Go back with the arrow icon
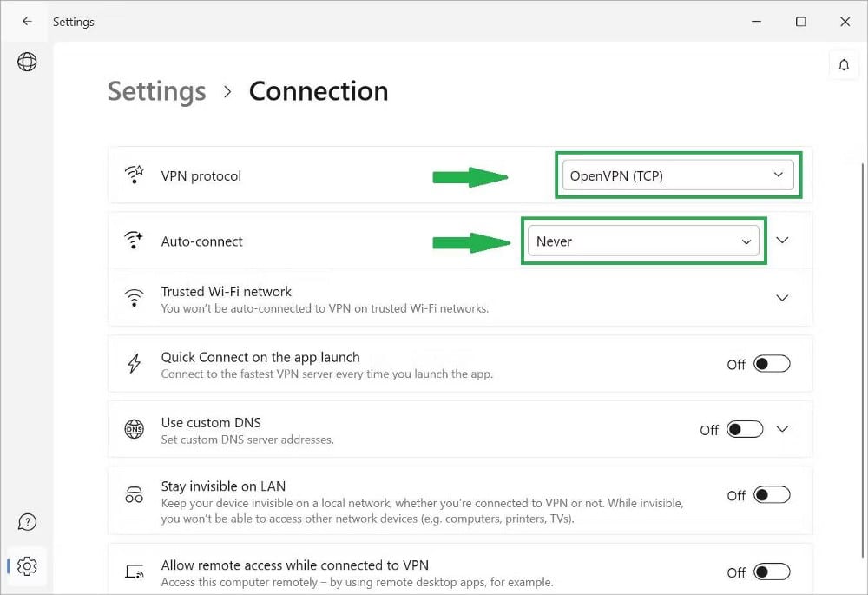Screen dimensions: 868x595 tap(27, 21)
